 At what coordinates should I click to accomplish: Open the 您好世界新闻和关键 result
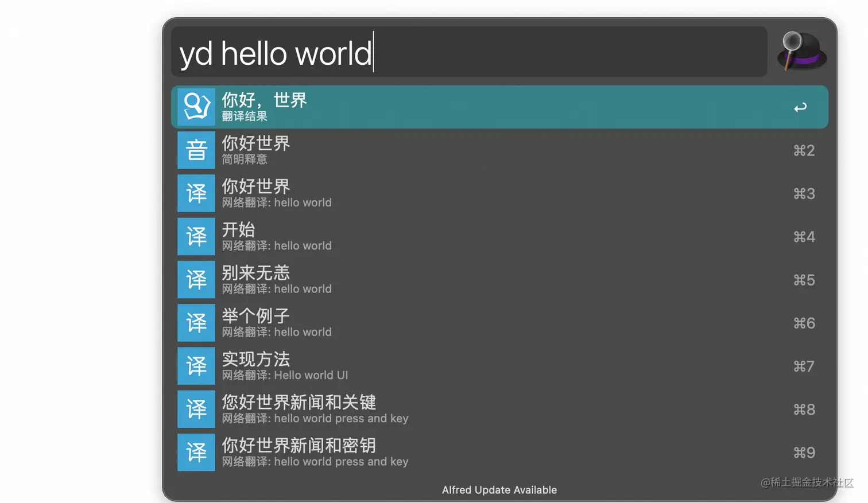499,409
